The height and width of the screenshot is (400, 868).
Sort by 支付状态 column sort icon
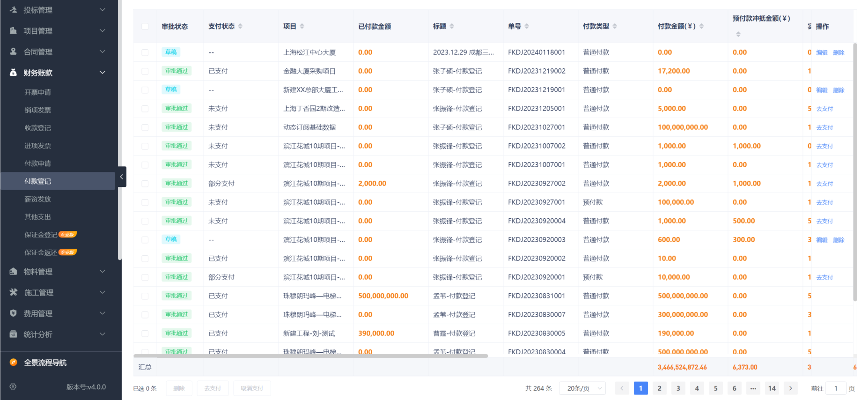(x=240, y=26)
